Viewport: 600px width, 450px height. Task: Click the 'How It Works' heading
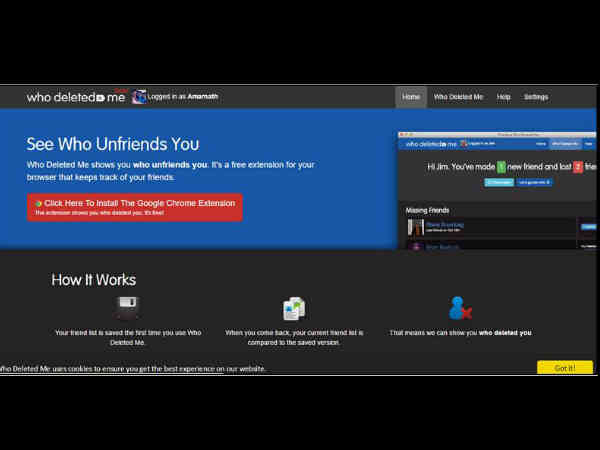coord(94,280)
